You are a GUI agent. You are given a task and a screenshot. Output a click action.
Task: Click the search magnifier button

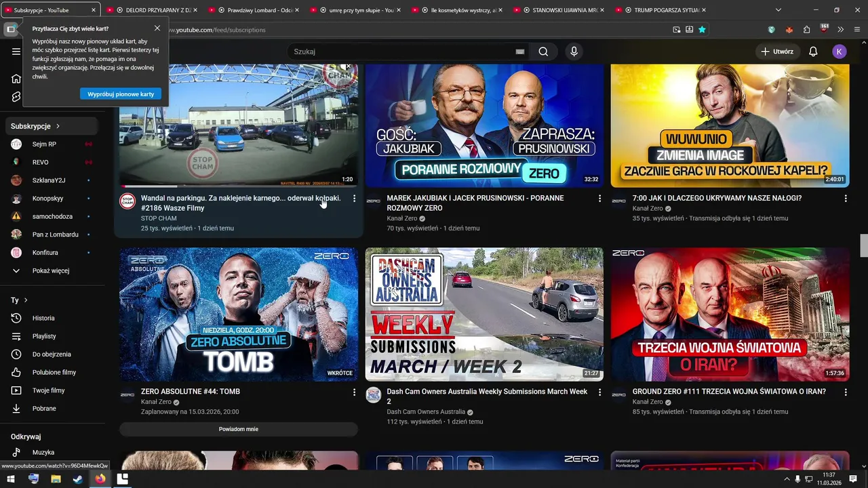coord(543,52)
